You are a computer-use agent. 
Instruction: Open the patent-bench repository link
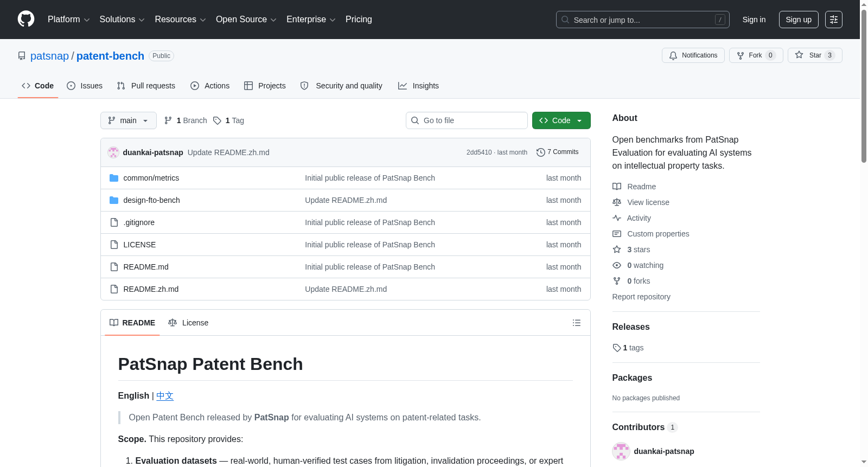pyautogui.click(x=110, y=56)
